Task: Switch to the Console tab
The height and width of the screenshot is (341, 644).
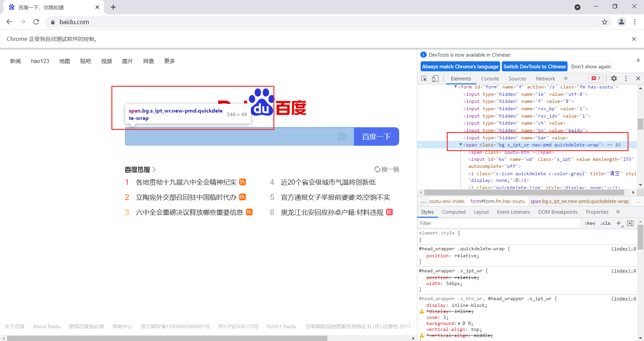Action: [490, 78]
